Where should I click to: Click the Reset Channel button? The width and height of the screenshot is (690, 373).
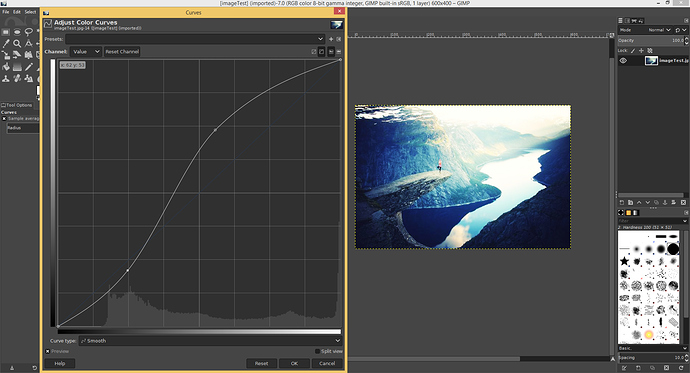[122, 51]
